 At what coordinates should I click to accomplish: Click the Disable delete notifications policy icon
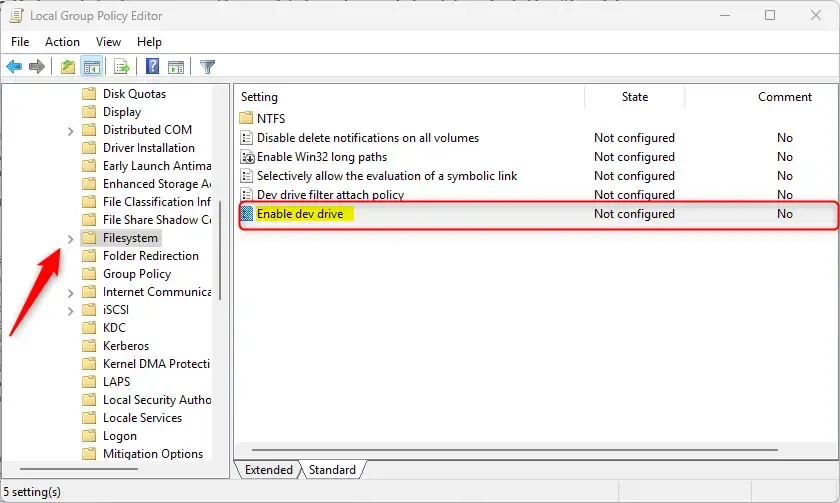pyautogui.click(x=246, y=138)
